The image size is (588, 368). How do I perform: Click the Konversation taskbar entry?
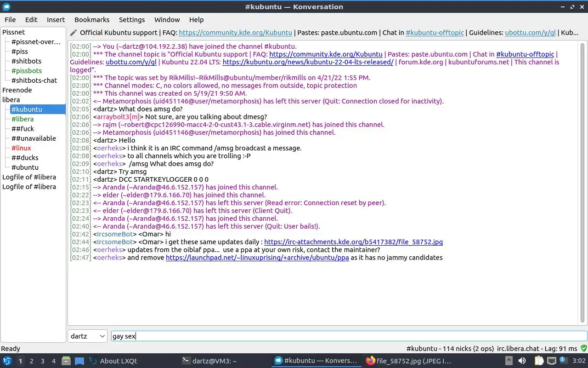316,361
